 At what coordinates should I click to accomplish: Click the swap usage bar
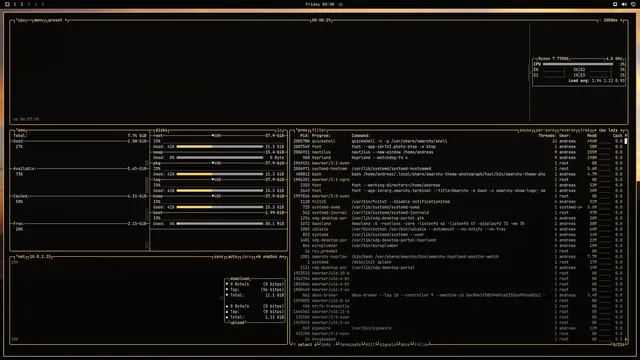tap(220, 158)
